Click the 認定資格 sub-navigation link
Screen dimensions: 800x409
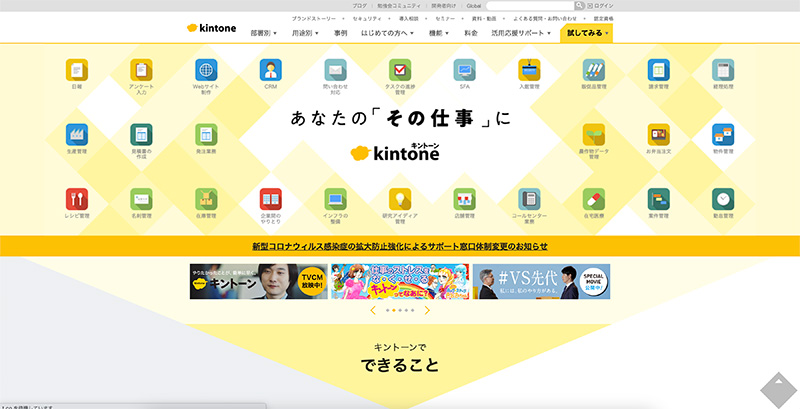pyautogui.click(x=603, y=18)
